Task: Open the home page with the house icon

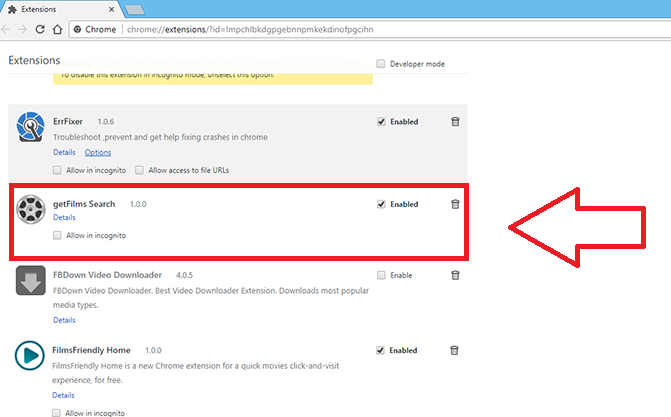Action: pos(57,30)
